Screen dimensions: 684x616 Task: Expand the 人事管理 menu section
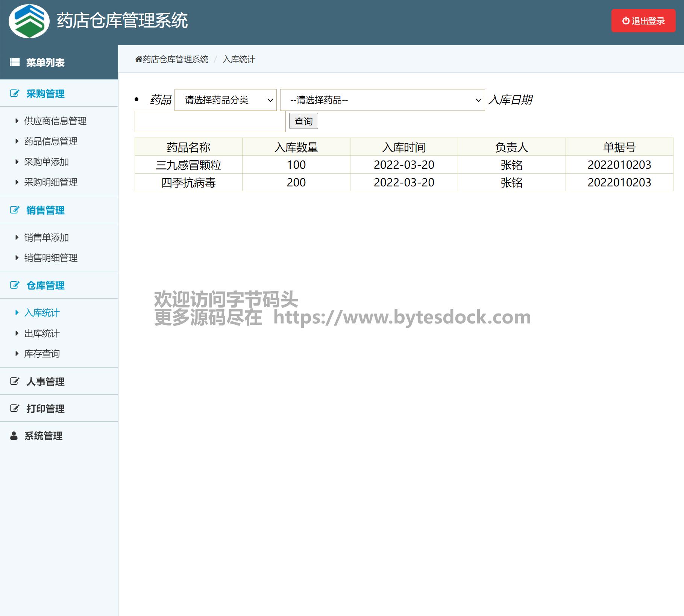tap(45, 381)
